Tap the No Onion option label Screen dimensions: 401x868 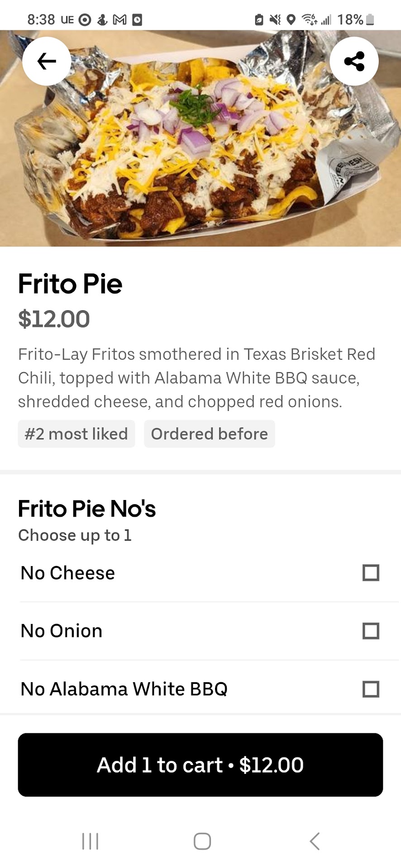tap(62, 631)
